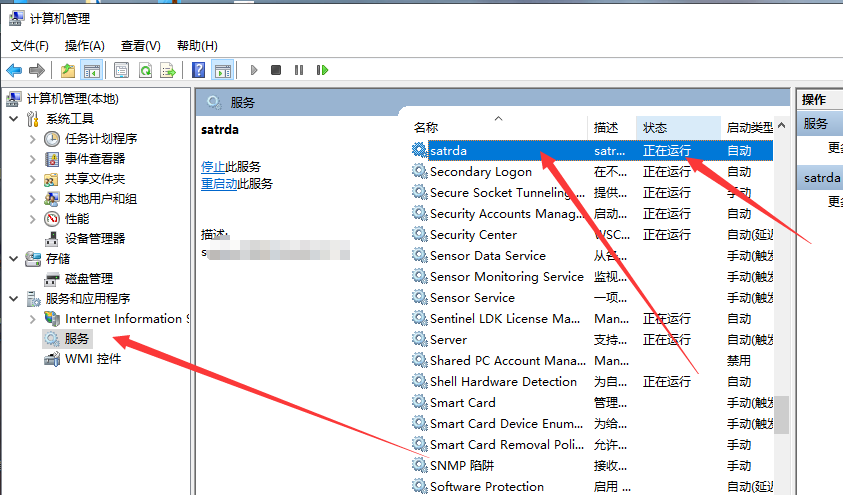
Task: Click the blue Back arrow in toolbar
Action: 14,70
